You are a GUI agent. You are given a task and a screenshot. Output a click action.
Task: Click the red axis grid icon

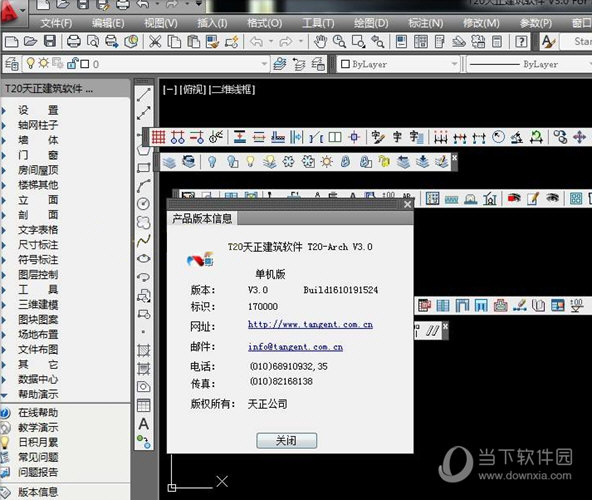(x=158, y=137)
